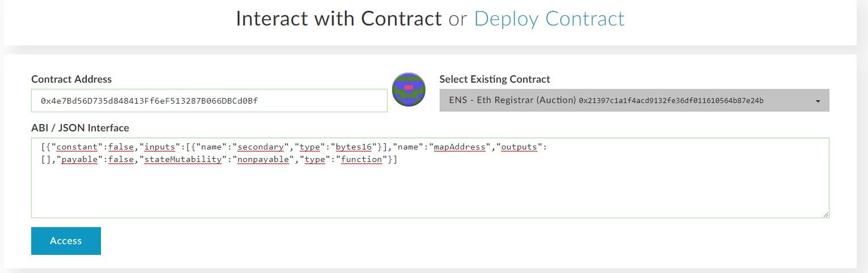This screenshot has height=273, width=868.
Task: Place cursor on "nonpayable" in ABI text
Action: [x=263, y=160]
